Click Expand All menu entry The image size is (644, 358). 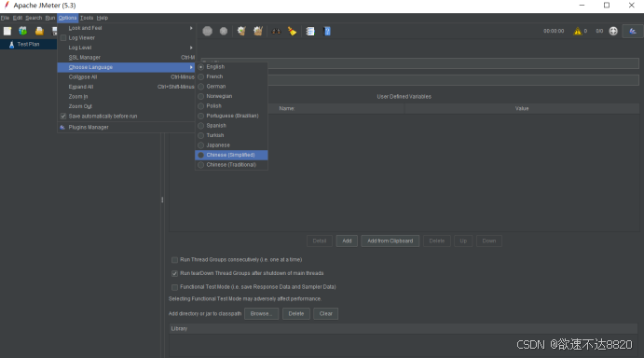tap(126, 87)
